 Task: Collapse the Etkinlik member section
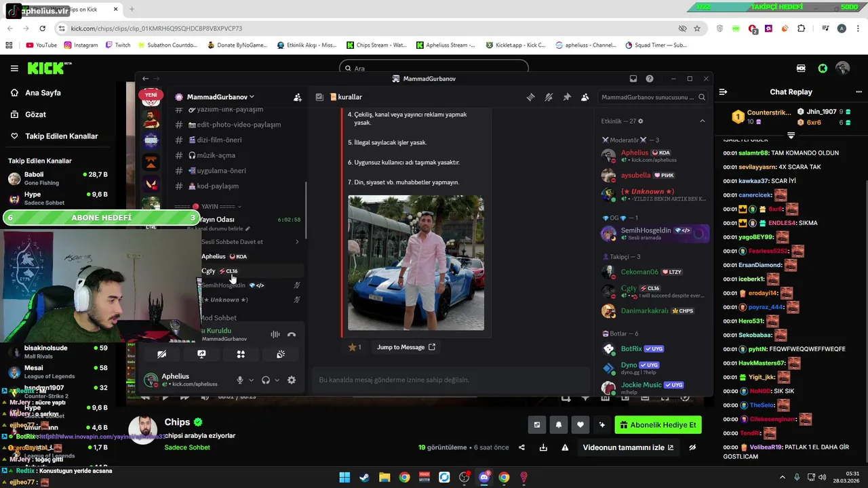click(702, 121)
